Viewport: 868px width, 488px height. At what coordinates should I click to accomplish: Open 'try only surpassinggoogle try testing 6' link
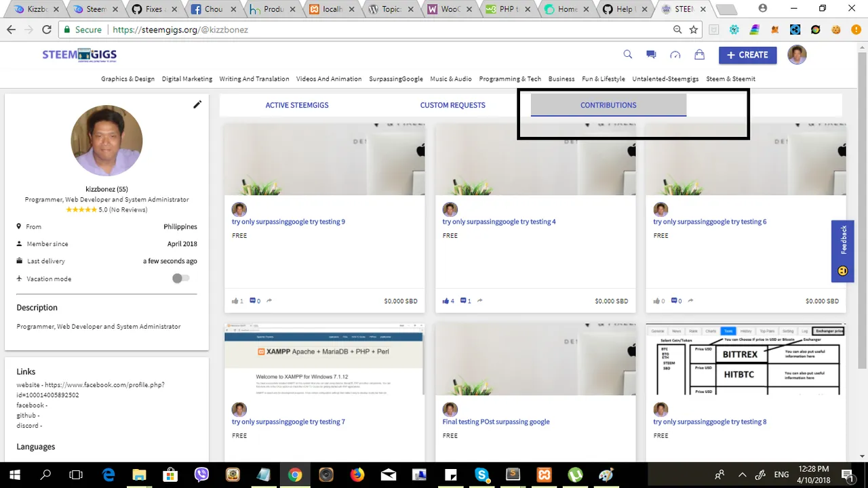(710, 222)
